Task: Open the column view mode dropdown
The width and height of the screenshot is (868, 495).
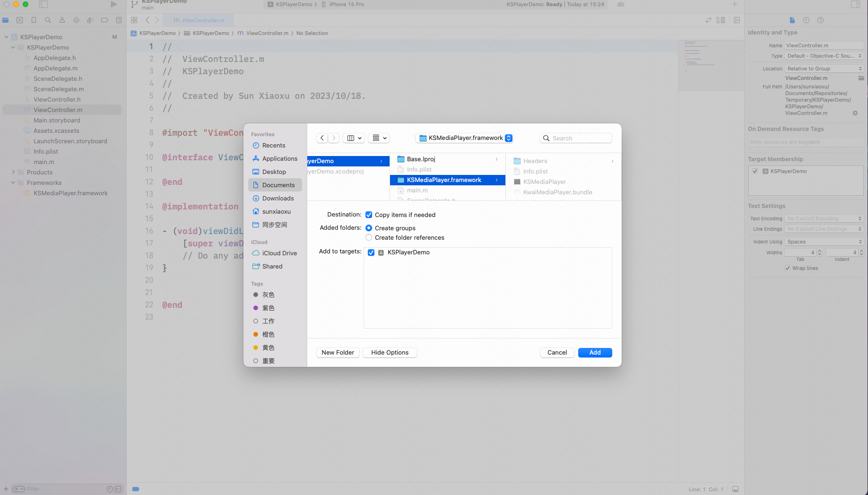Action: click(x=354, y=138)
